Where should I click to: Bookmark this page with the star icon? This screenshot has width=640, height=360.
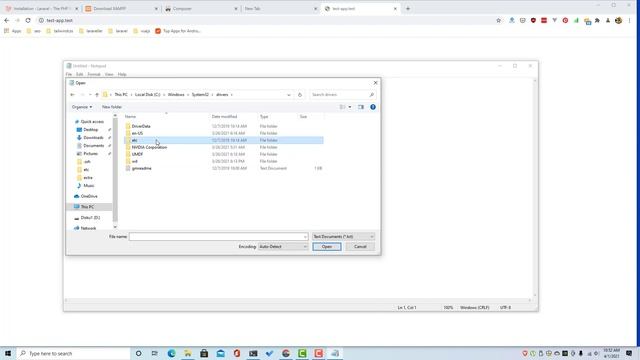click(x=498, y=20)
